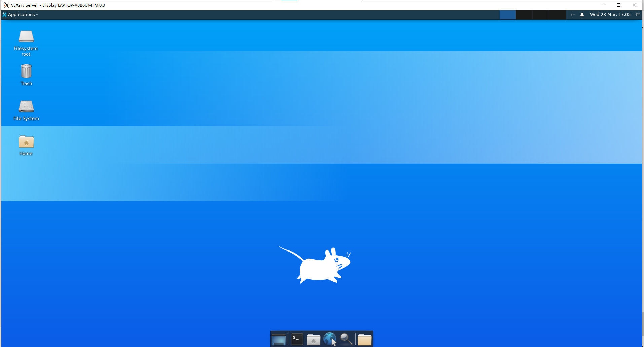Toggle notifications via the bell indicator
The width and height of the screenshot is (644, 347).
coord(582,14)
